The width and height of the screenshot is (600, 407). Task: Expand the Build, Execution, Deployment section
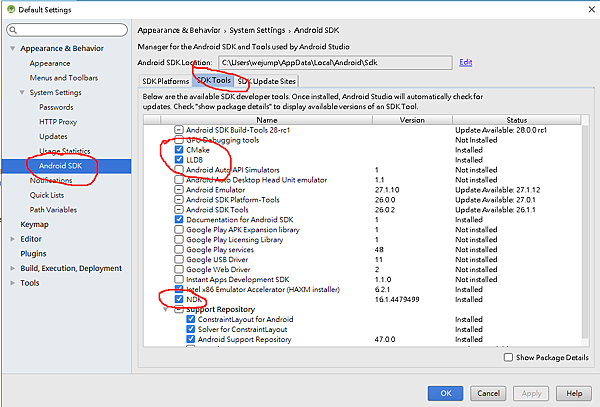point(13,268)
